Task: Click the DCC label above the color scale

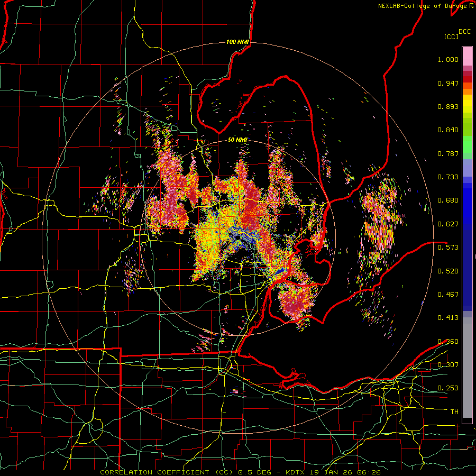Action: tap(464, 32)
